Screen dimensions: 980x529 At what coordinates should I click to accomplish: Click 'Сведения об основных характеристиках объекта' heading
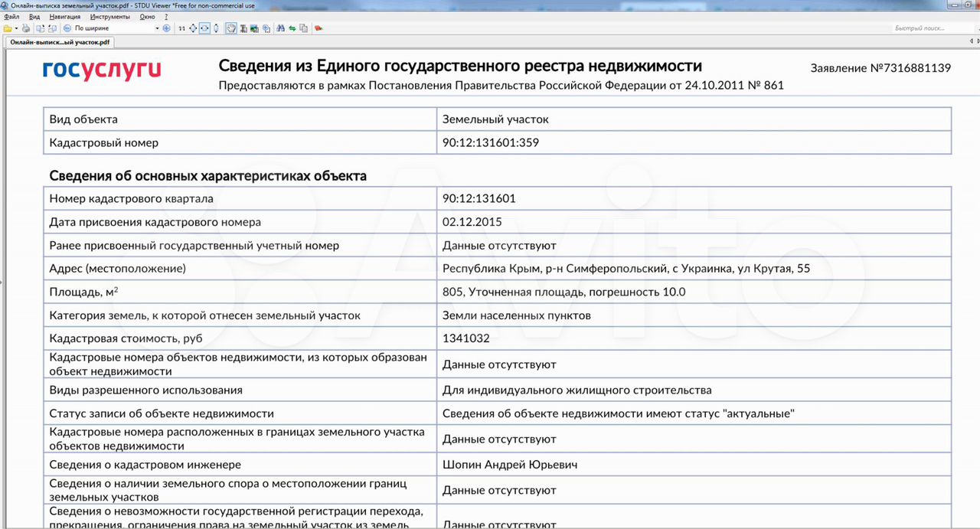[207, 176]
